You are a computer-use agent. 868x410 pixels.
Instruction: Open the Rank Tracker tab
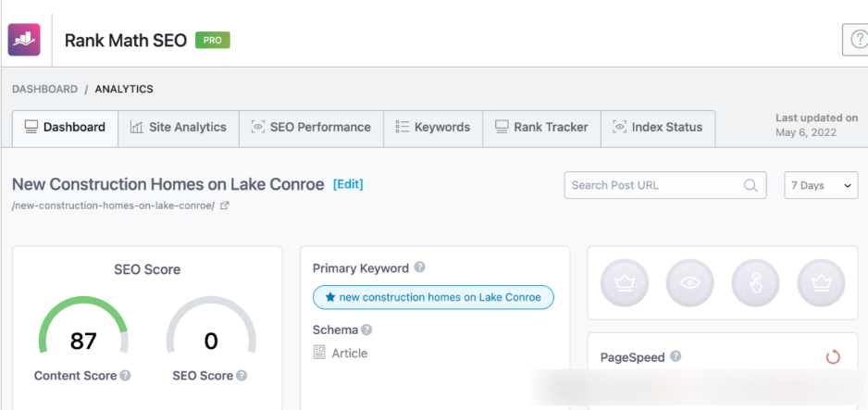click(541, 128)
